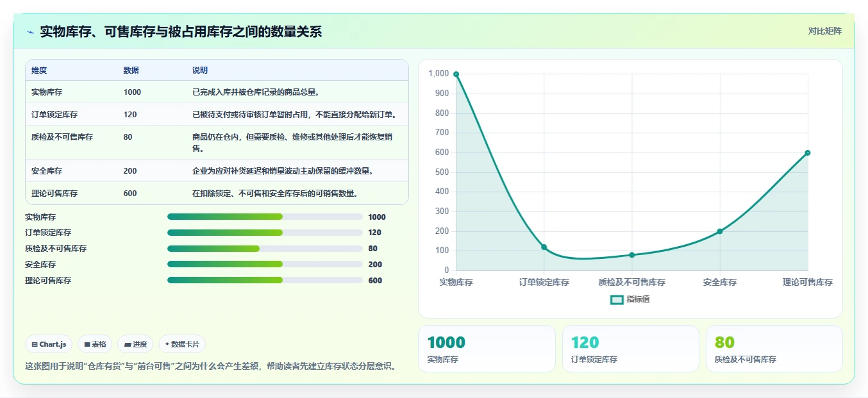Click the table value 200 for 安全库存
Screen dimensions: 868x398
tap(130, 171)
